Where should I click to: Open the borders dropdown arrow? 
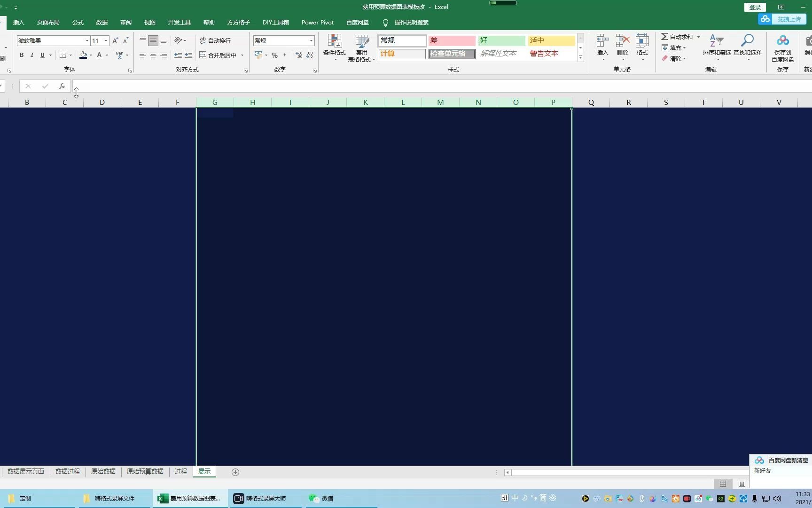pos(70,55)
